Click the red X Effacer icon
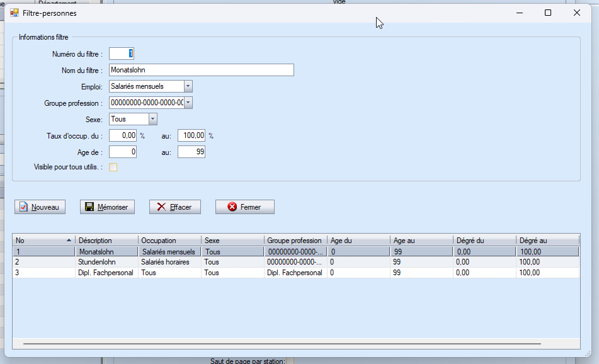The height and width of the screenshot is (364, 599). point(161,207)
